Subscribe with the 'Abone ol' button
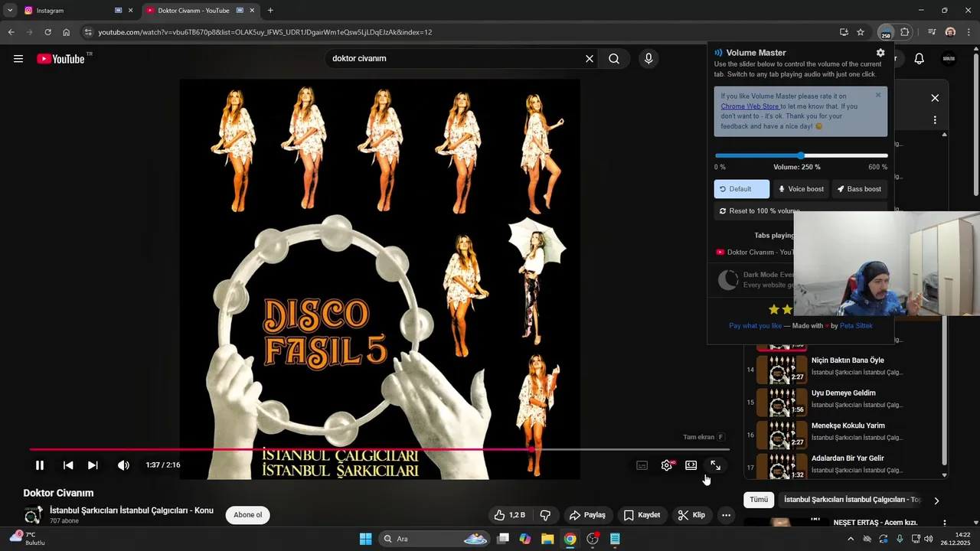 248,515
